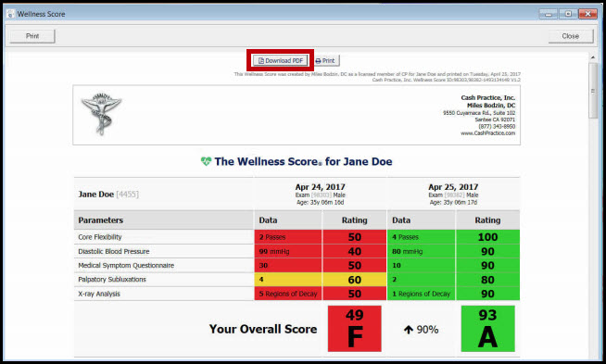Click the 5 Regions of Decay data cell

coord(288,294)
